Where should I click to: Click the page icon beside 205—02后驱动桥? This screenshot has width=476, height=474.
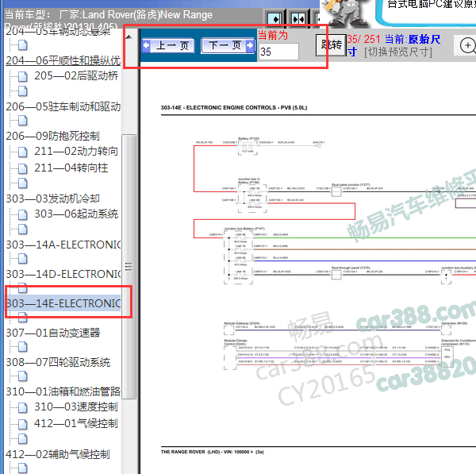pyautogui.click(x=23, y=76)
